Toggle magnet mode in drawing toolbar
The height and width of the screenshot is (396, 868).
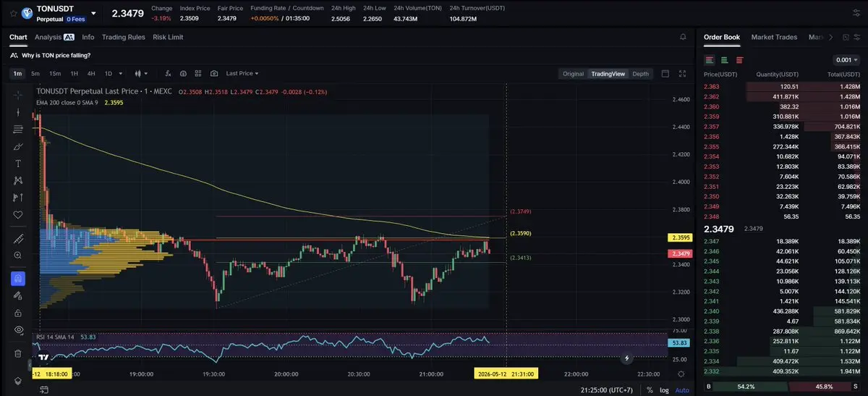point(18,278)
